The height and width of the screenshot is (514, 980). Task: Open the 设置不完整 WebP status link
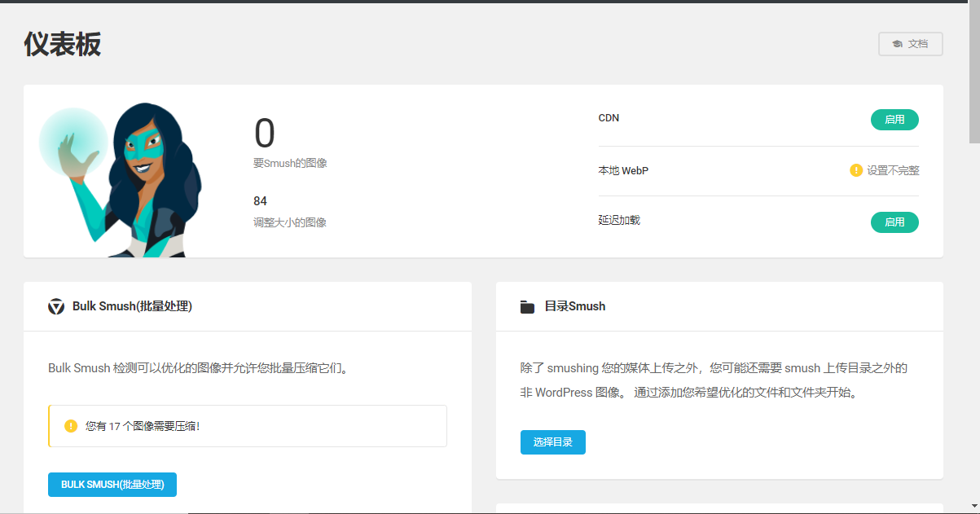(893, 170)
